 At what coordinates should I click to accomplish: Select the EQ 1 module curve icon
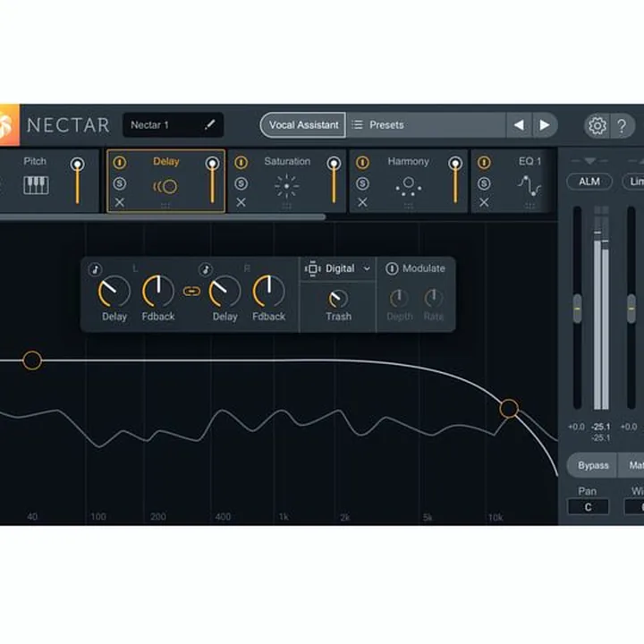pos(529,186)
